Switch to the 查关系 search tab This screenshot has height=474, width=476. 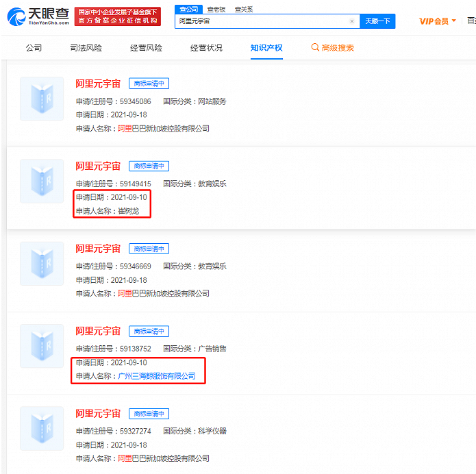[x=244, y=9]
